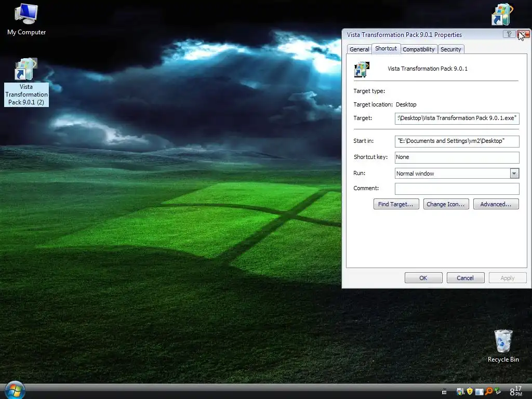The width and height of the screenshot is (532, 399).
Task: Click in the Start in field
Action: point(457,141)
